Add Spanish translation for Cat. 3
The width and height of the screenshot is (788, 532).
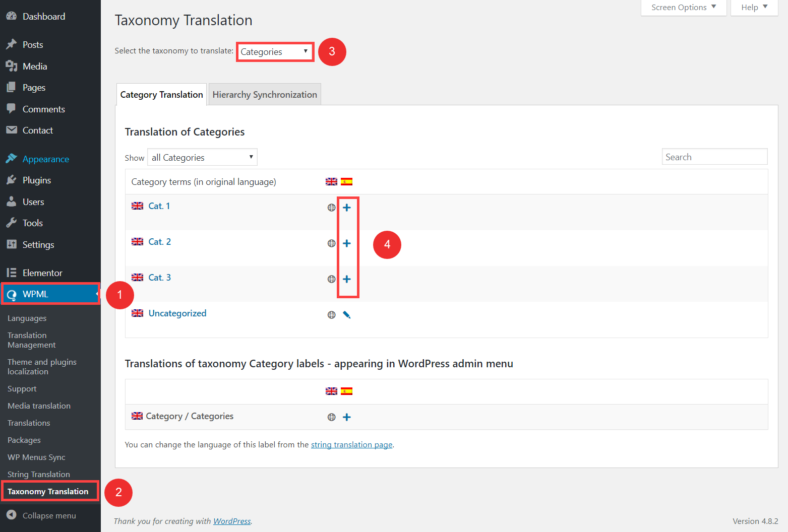[x=347, y=279]
